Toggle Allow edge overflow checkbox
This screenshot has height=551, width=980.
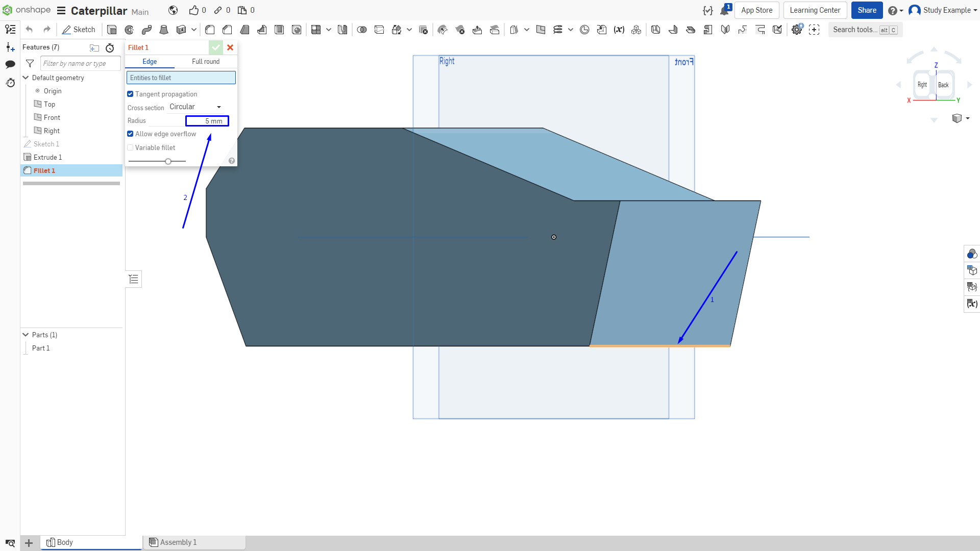click(130, 134)
